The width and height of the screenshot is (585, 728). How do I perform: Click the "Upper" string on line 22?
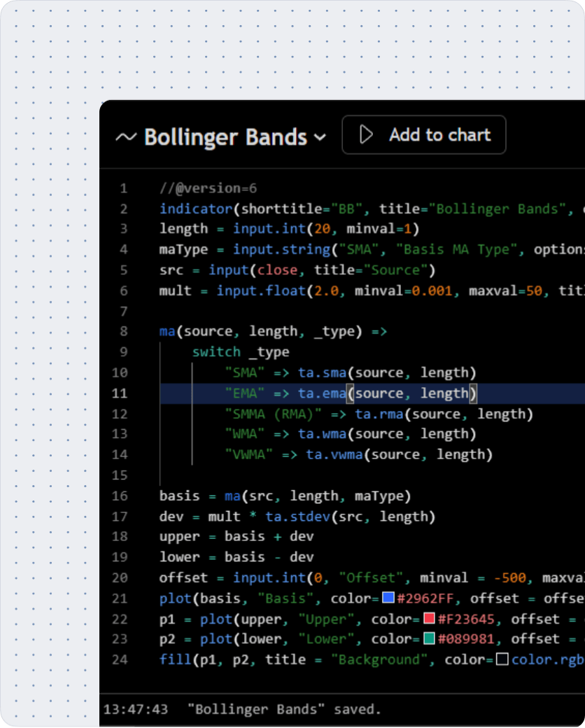click(326, 619)
